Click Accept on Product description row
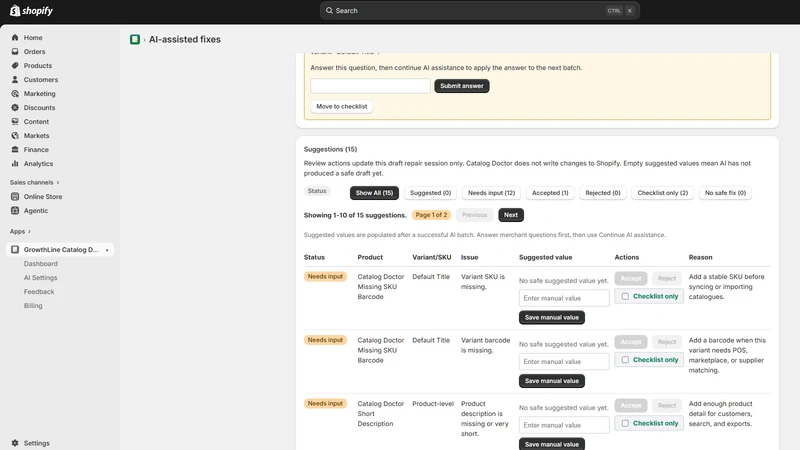800x450 pixels. click(631, 405)
